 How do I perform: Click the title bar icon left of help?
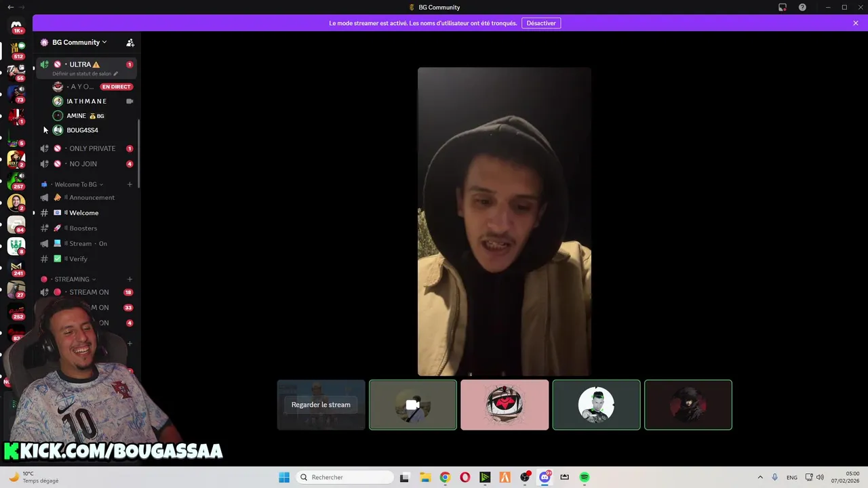tap(782, 7)
